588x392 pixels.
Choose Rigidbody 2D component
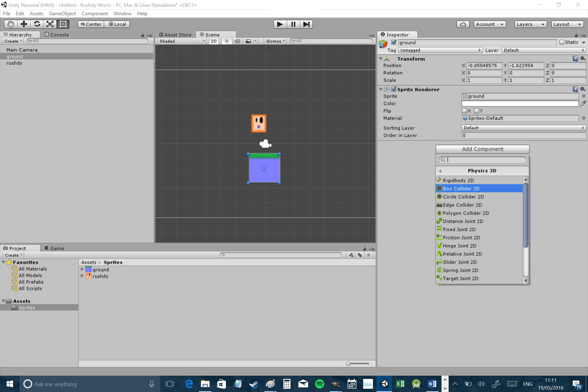(x=479, y=180)
